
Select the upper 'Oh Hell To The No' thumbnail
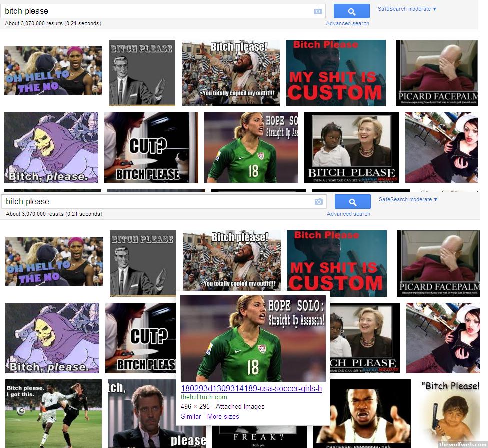coord(53,71)
